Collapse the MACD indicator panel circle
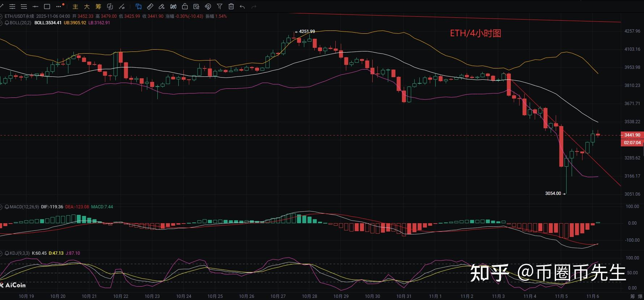This screenshot has height=300, width=644. (1, 207)
